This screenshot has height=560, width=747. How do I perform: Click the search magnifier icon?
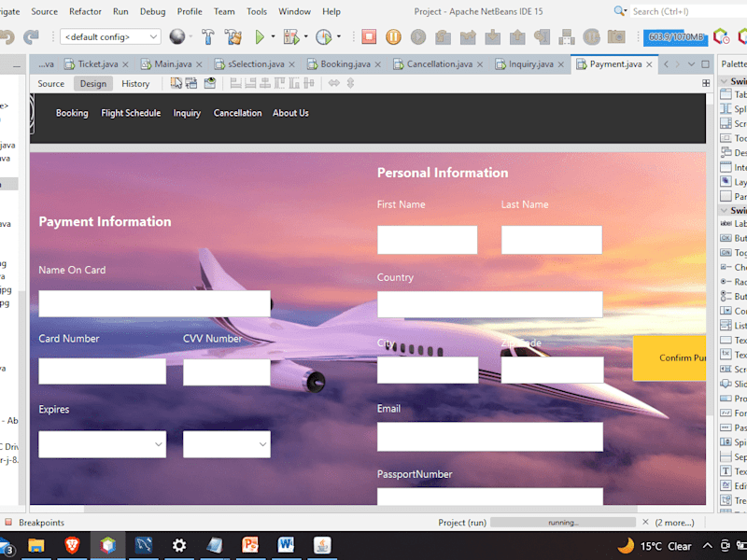click(x=619, y=11)
